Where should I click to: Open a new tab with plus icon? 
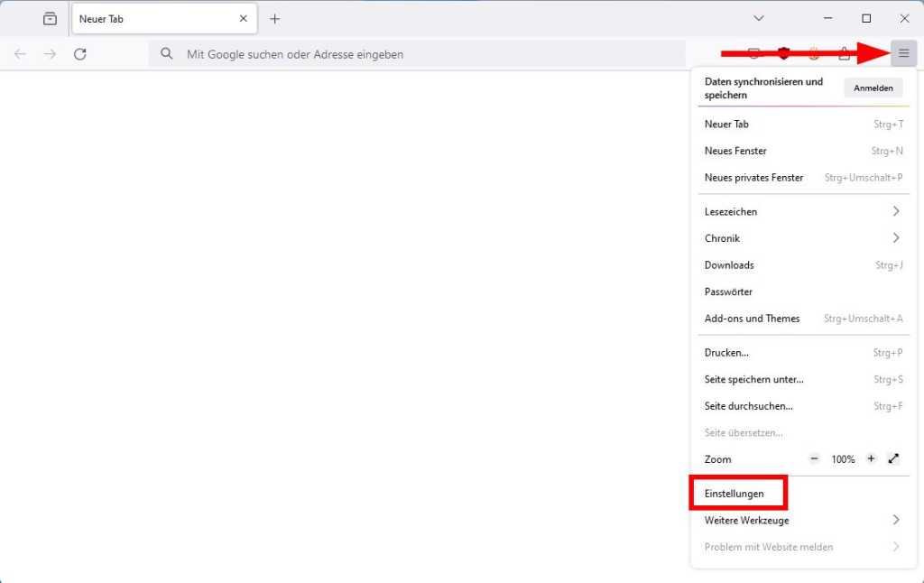pyautogui.click(x=275, y=19)
